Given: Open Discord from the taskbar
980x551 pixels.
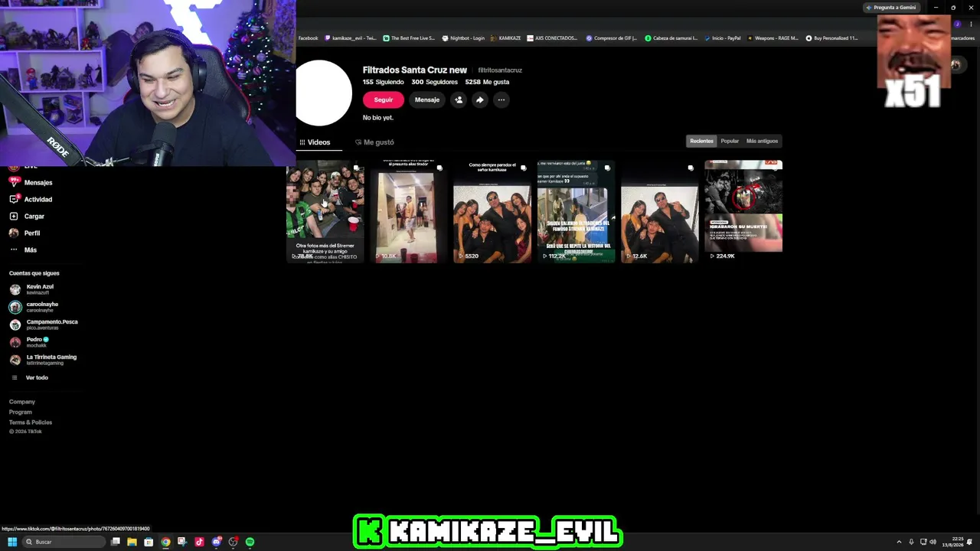Looking at the screenshot, I should (x=217, y=542).
